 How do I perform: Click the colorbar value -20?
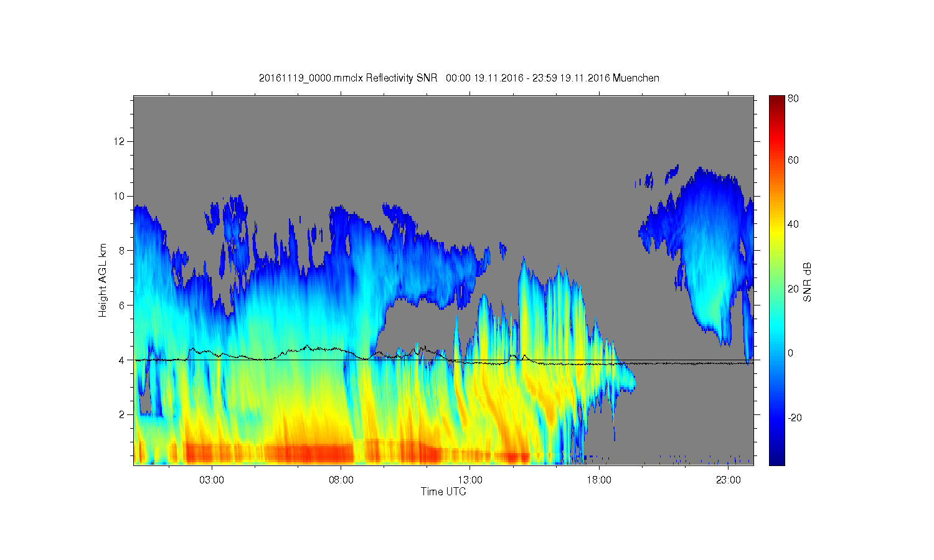click(x=795, y=418)
